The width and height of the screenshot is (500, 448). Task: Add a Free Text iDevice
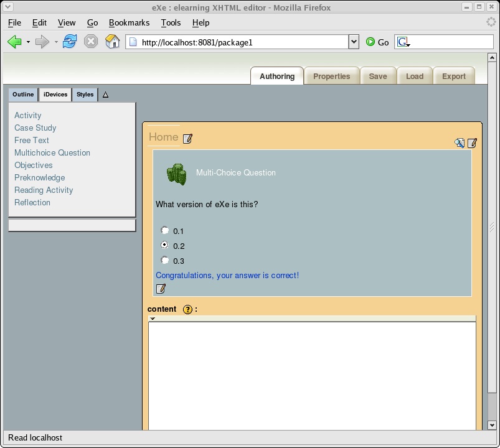(32, 140)
